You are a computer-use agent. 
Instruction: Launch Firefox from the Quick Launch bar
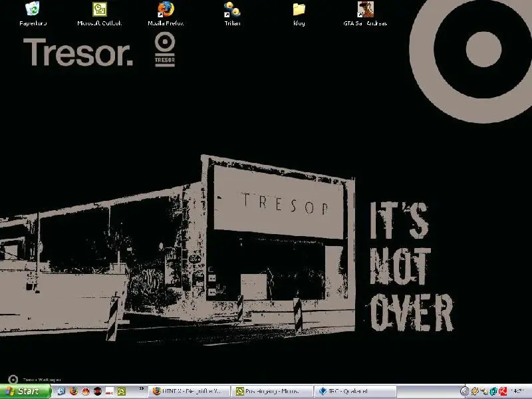pyautogui.click(x=74, y=392)
